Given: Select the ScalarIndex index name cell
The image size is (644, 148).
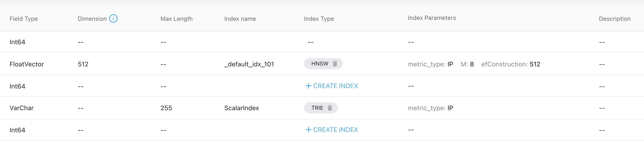Looking at the screenshot, I should [241, 108].
